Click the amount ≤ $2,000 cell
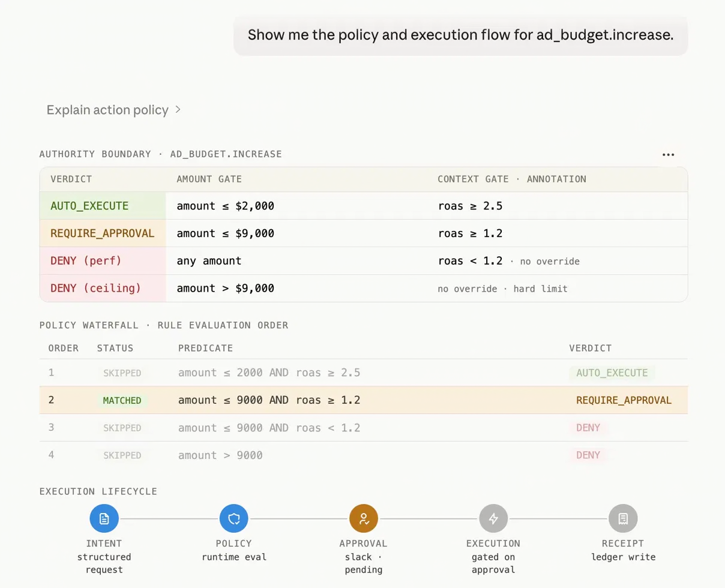The image size is (725, 588). [x=225, y=206]
